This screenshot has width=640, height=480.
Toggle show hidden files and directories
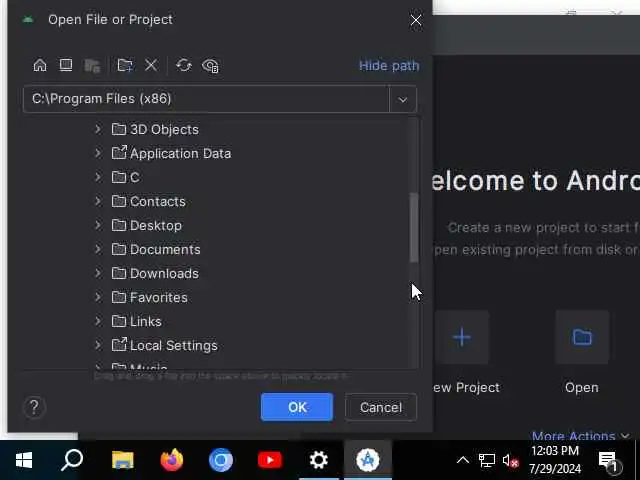click(x=210, y=66)
